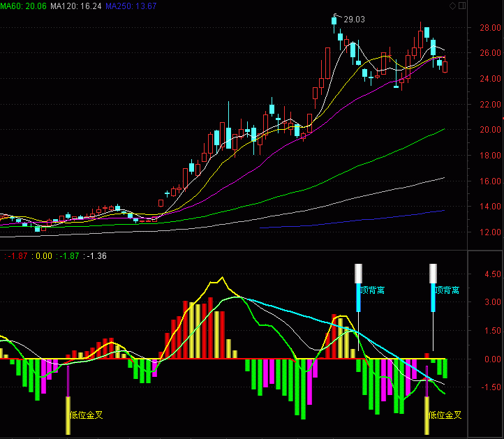Click the 14.00 price axis label
The width and height of the screenshot is (504, 439).
490,207
